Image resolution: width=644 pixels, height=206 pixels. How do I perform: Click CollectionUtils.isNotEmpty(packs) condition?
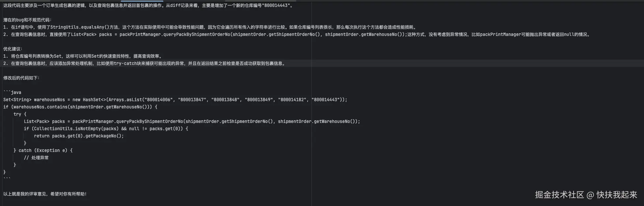click(x=75, y=129)
